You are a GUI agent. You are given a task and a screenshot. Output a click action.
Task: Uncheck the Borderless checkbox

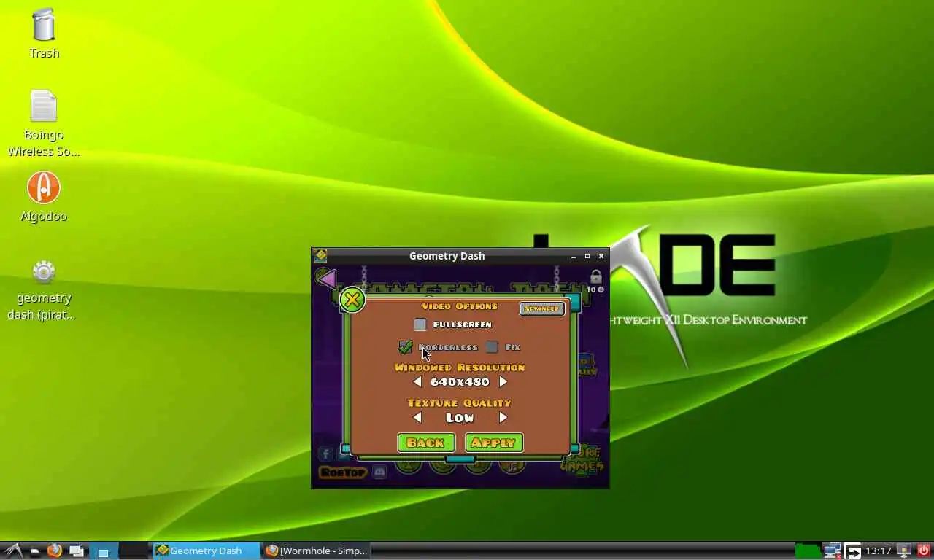pyautogui.click(x=406, y=347)
